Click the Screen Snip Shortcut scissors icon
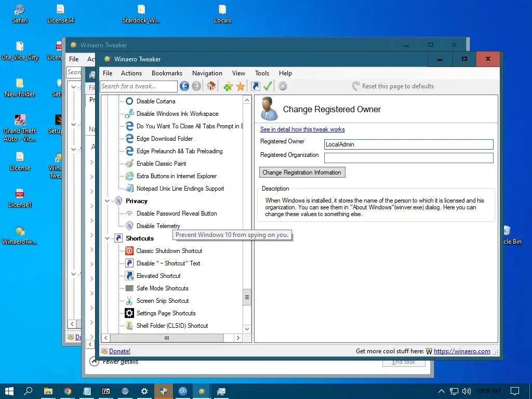 (129, 301)
